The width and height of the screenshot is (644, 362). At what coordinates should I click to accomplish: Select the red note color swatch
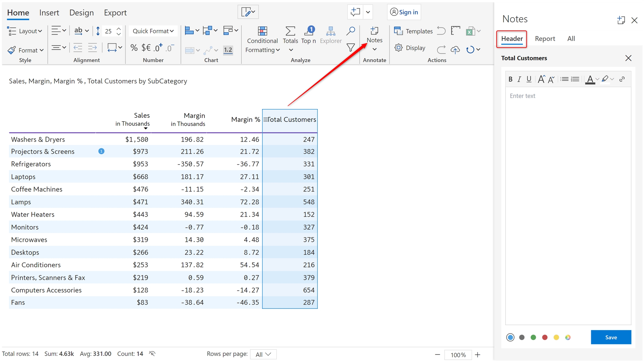coord(544,337)
